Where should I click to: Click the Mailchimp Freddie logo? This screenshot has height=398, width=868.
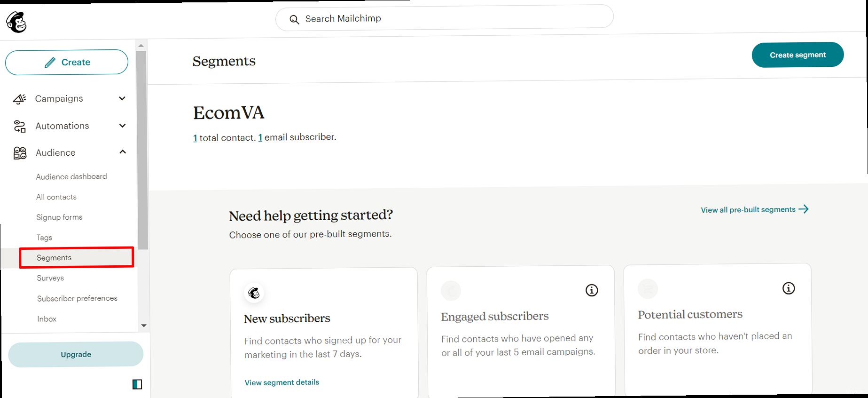[16, 22]
